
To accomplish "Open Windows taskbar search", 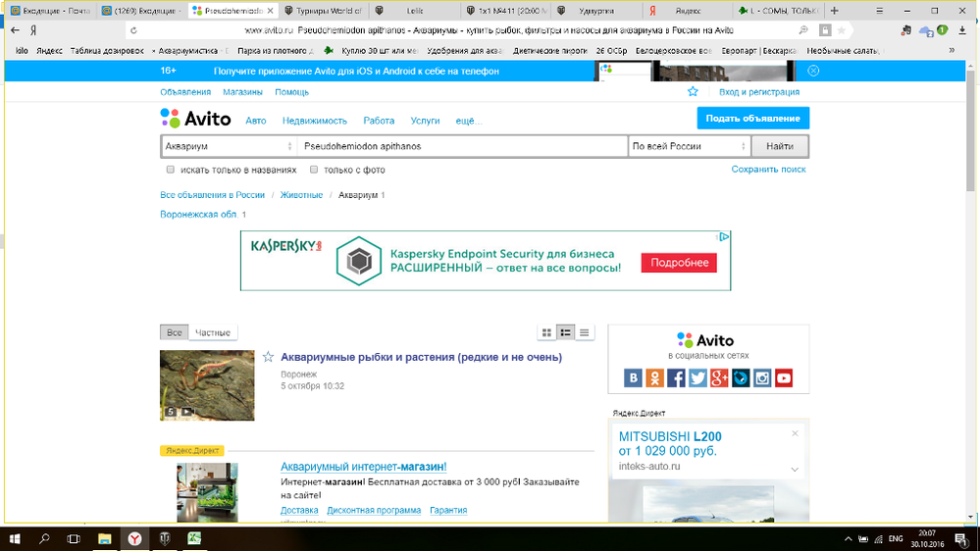I will [x=44, y=538].
